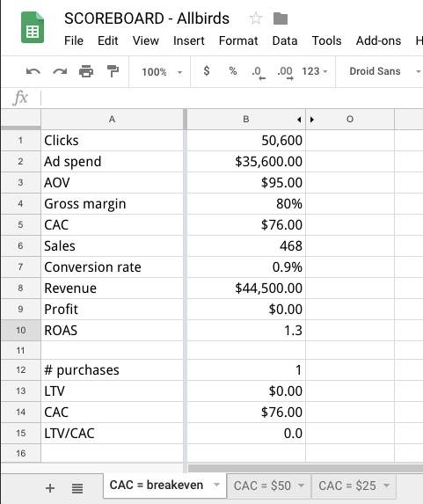Click into the formula bar
Image resolution: width=423 pixels, height=504 pixels.
231,98
